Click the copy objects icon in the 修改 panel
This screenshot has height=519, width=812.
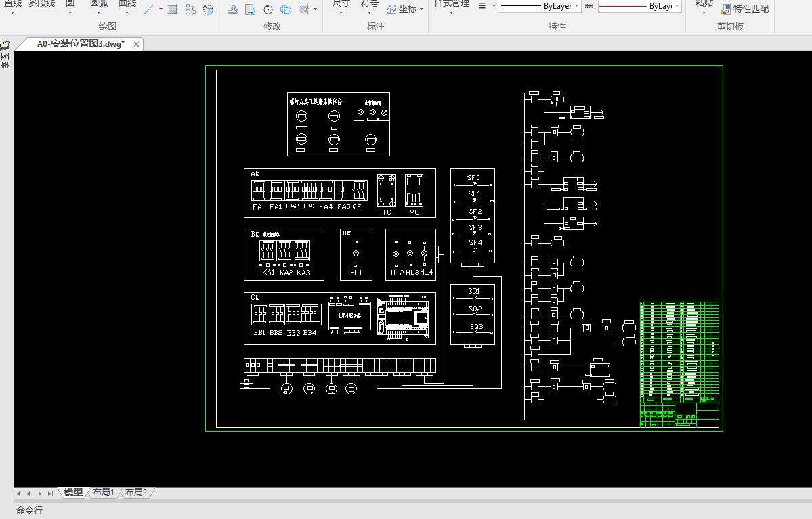pos(285,9)
